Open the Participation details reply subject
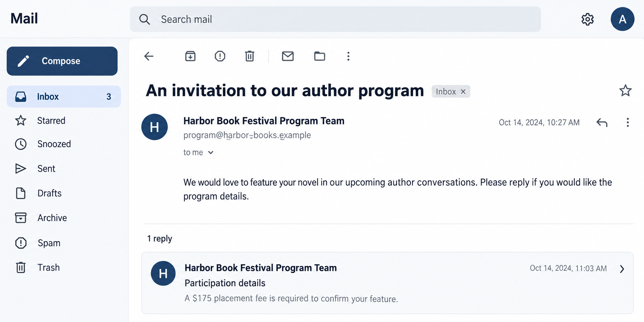 [x=225, y=283]
